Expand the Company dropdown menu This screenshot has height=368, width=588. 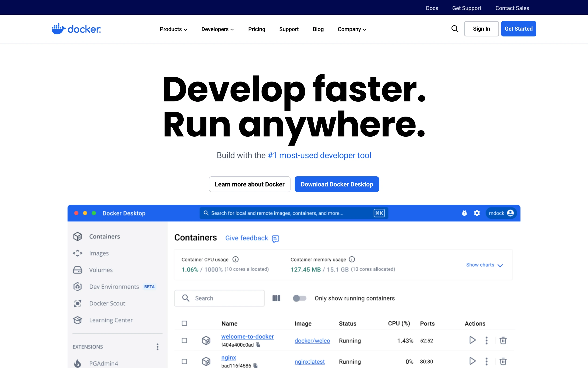(x=352, y=29)
